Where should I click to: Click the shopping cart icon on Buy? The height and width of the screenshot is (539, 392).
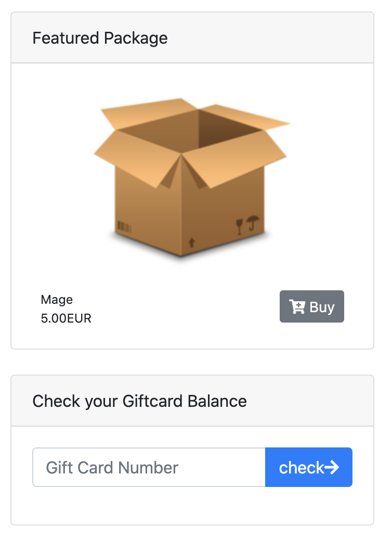tap(297, 306)
